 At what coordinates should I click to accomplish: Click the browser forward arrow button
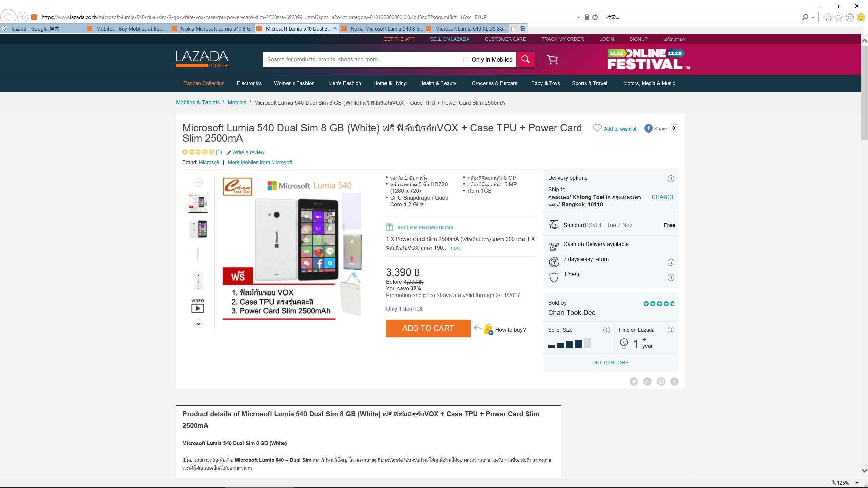click(22, 17)
